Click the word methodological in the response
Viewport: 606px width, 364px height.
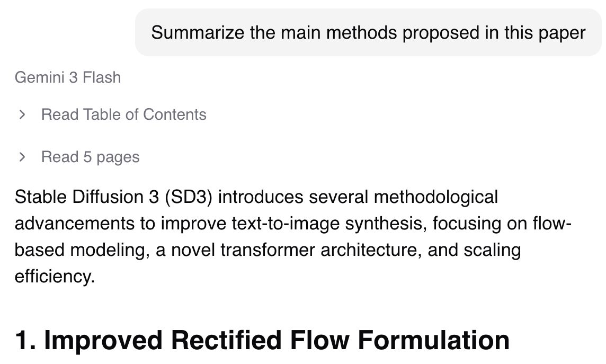(436, 197)
